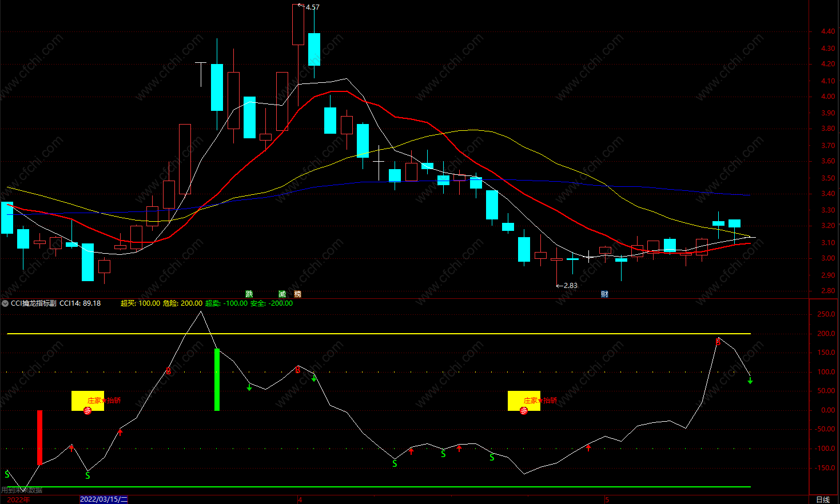The height and width of the screenshot is (504, 840).
Task: Click the green 跌 event marker icon
Action: click(249, 294)
